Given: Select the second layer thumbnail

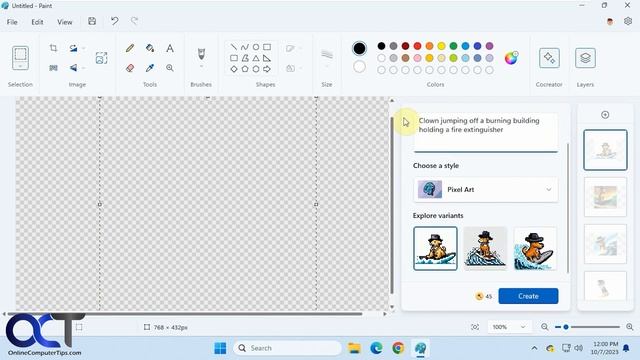Looking at the screenshot, I should click(605, 197).
